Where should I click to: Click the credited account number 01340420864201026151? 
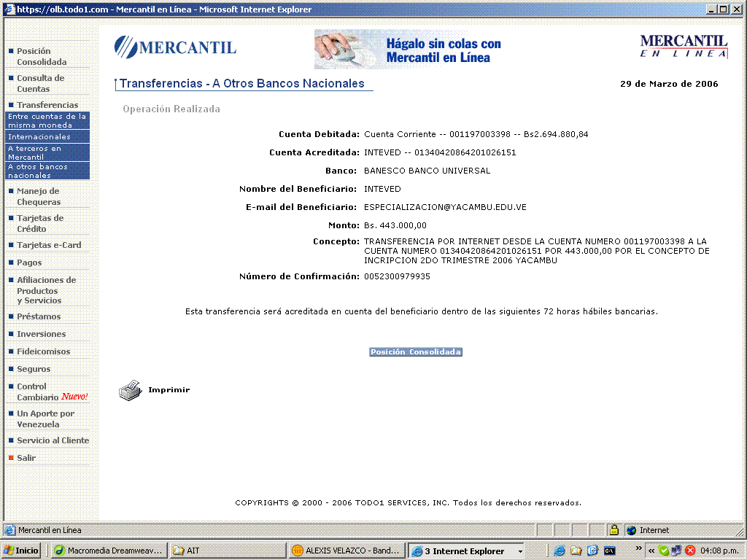pos(465,152)
